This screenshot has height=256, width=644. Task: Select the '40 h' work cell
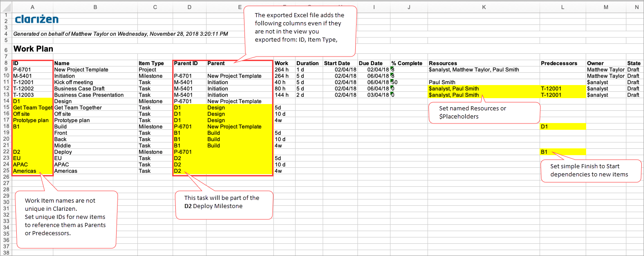284,82
